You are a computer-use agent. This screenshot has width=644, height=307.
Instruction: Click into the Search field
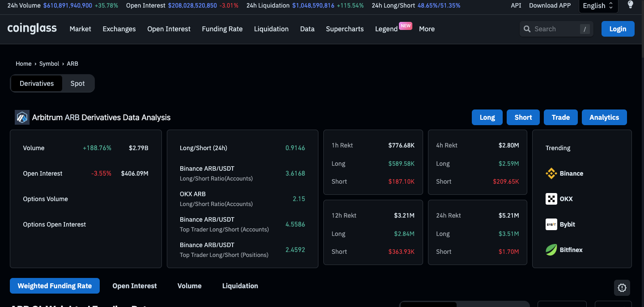tap(555, 29)
